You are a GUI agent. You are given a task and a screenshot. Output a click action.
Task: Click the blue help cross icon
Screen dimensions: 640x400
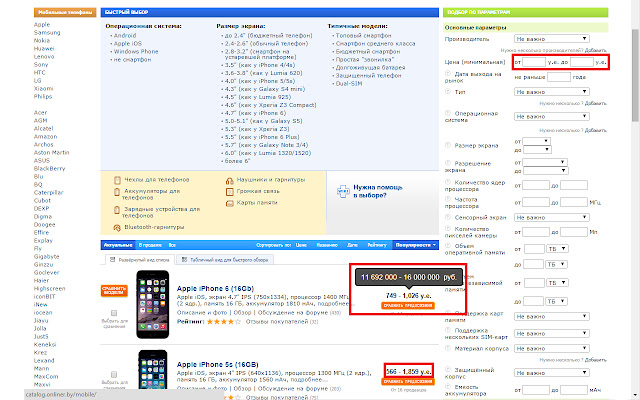343,191
